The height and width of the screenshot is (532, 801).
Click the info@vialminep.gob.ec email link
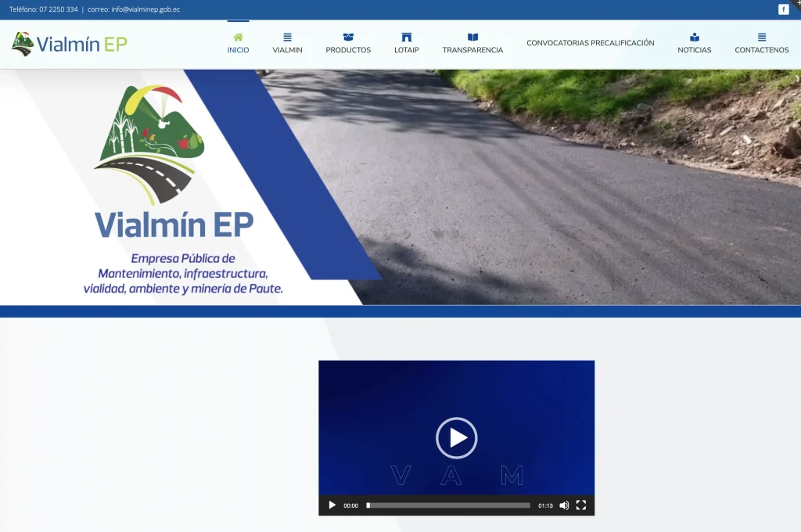[x=145, y=11]
